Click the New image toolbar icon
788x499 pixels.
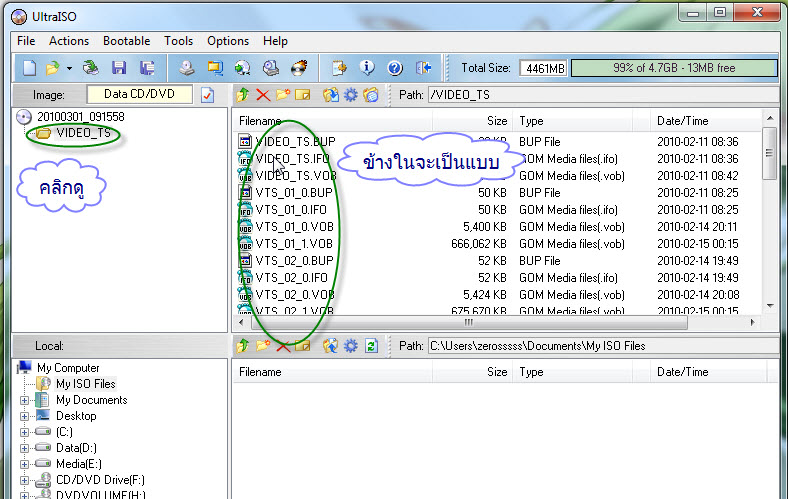(x=29, y=68)
